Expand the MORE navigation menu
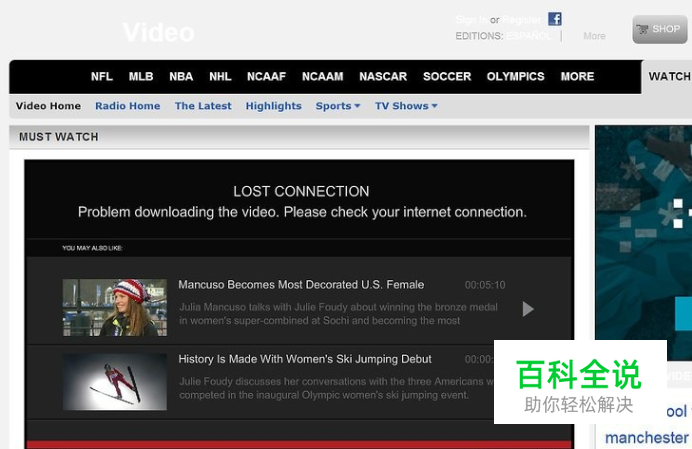 577,76
